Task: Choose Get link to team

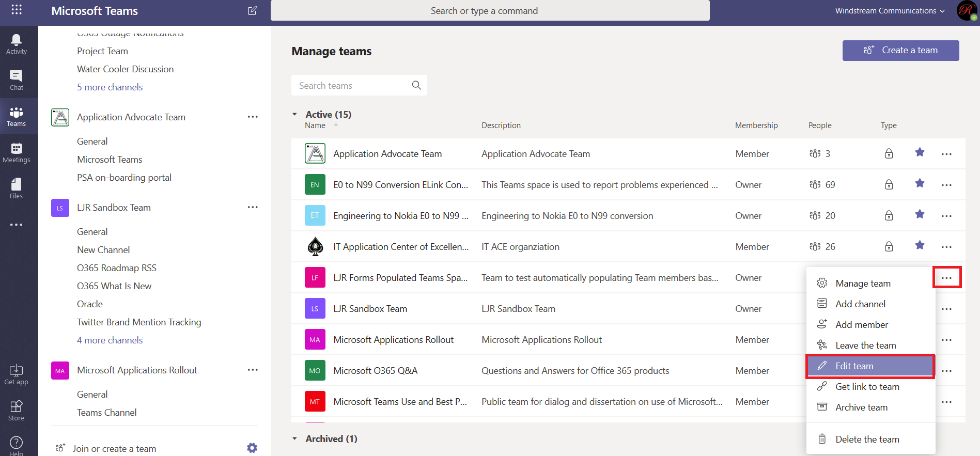Action: coord(870,386)
